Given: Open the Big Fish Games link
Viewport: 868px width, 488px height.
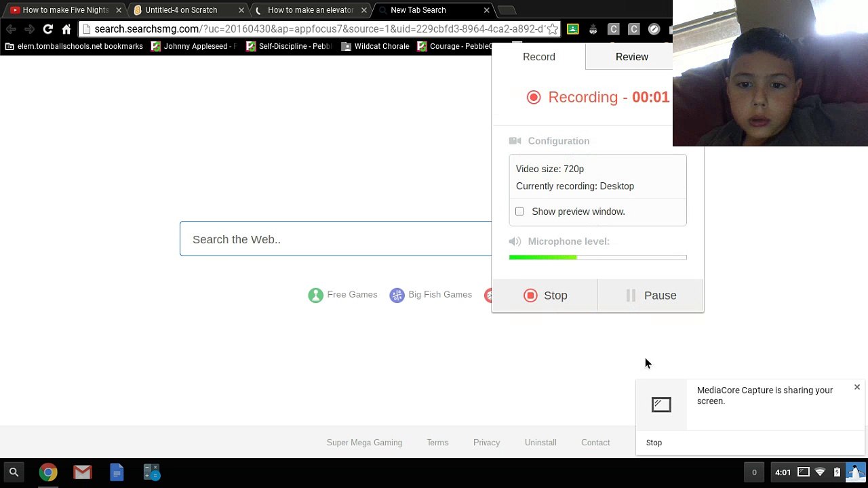Looking at the screenshot, I should click(x=440, y=294).
